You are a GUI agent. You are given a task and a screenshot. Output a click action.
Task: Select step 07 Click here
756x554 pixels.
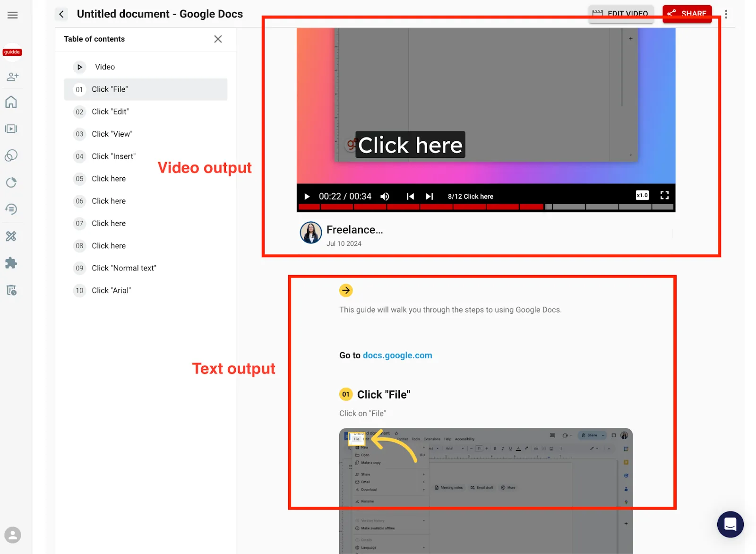[146, 223]
